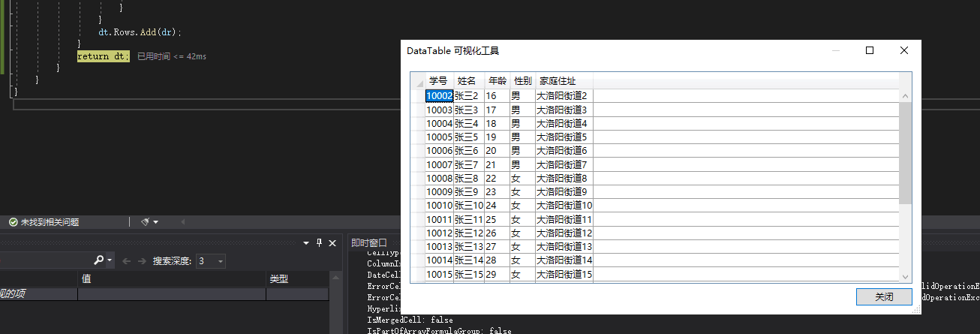Select the cell 大洛阳街道14
This screenshot has width=980, height=334.
pos(564,260)
